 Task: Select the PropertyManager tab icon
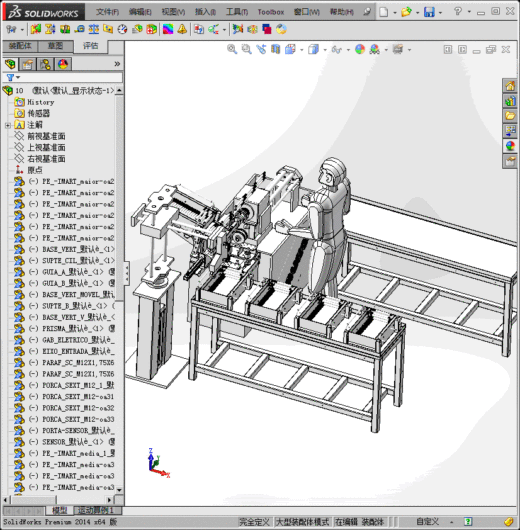pos(28,64)
